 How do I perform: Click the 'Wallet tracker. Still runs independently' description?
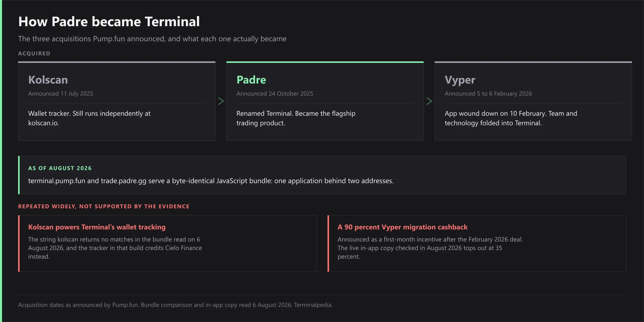point(89,118)
